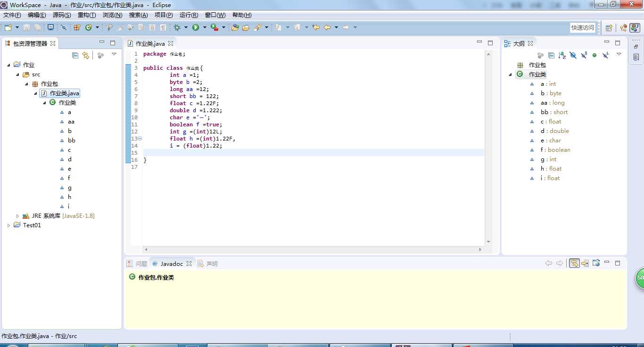
Task: Collapse the src folder node
Action: coord(17,74)
